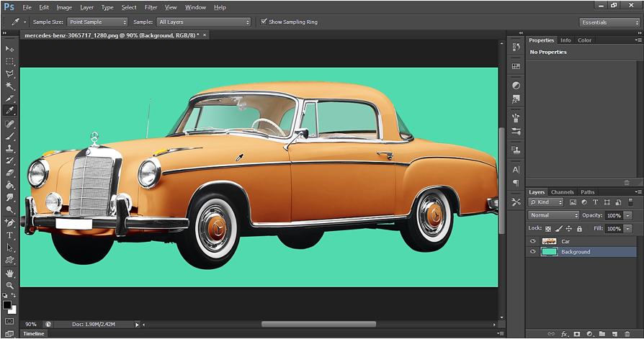Viewport: 644px width, 339px height.
Task: Open the Opacity slider arrow
Action: coord(627,215)
